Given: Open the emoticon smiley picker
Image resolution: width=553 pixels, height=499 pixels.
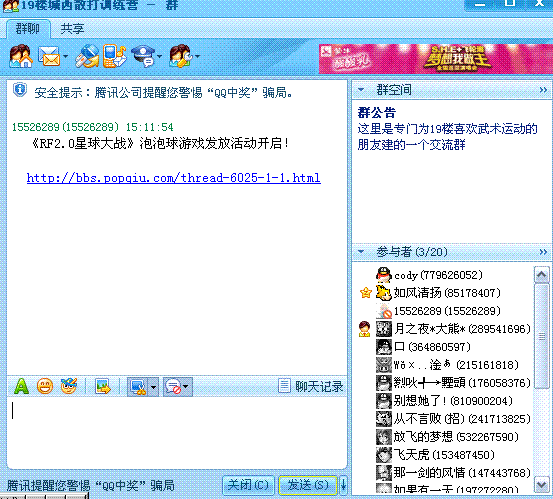Looking at the screenshot, I should coord(45,387).
